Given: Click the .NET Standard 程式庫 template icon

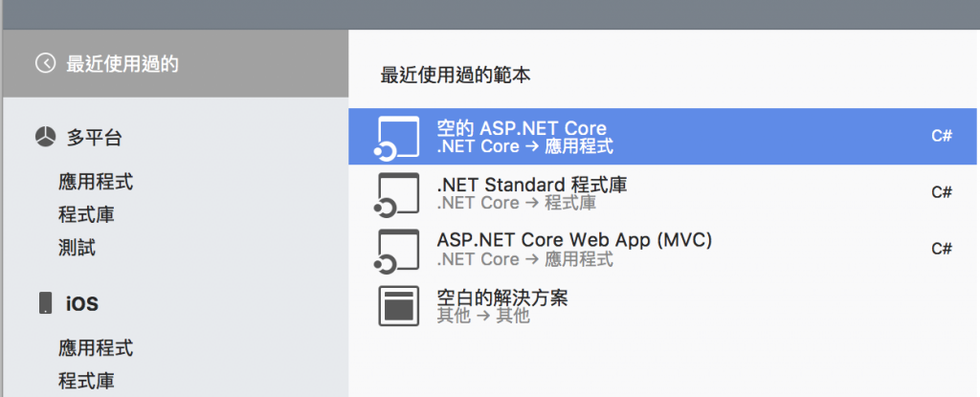Looking at the screenshot, I should (397, 194).
